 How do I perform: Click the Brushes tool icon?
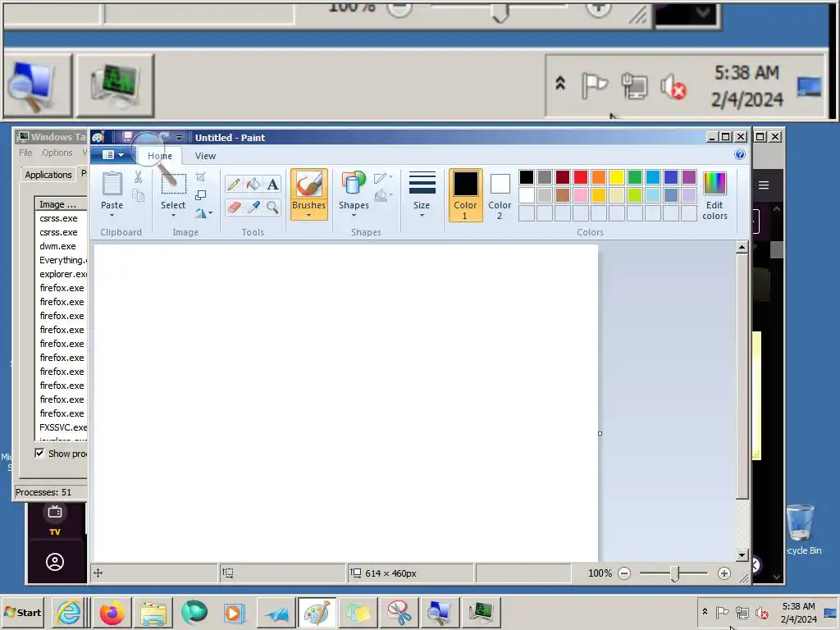pos(309,185)
